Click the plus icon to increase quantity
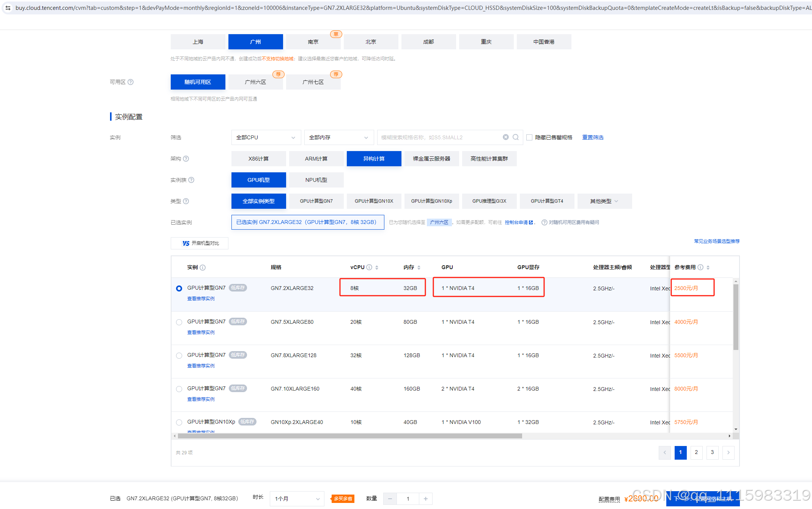 coord(426,499)
